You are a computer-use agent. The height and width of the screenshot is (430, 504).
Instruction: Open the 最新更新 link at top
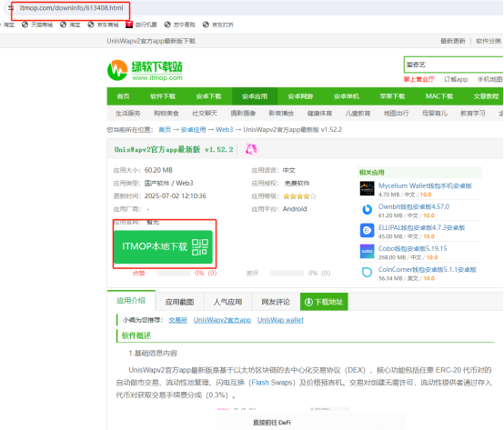click(x=453, y=41)
